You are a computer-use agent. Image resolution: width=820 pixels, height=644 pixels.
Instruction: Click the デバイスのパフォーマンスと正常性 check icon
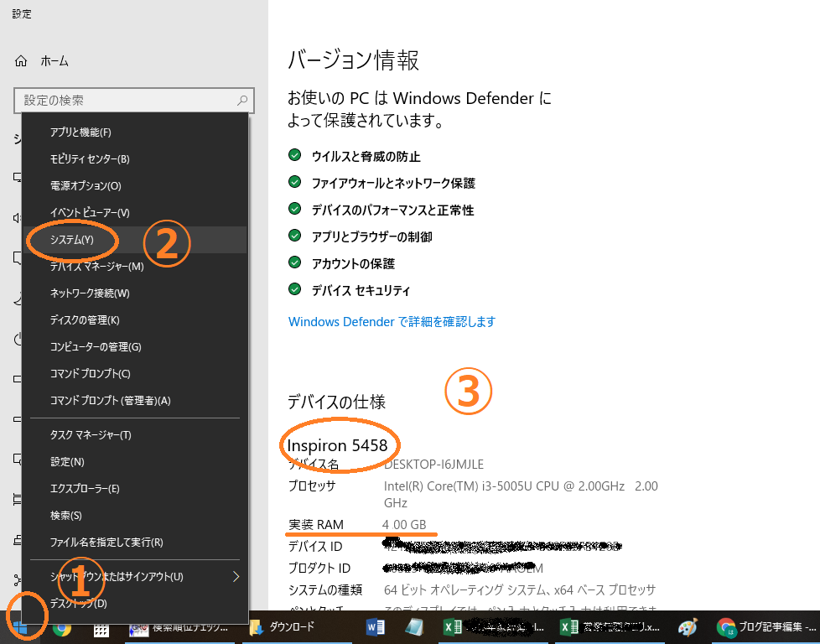(x=295, y=209)
